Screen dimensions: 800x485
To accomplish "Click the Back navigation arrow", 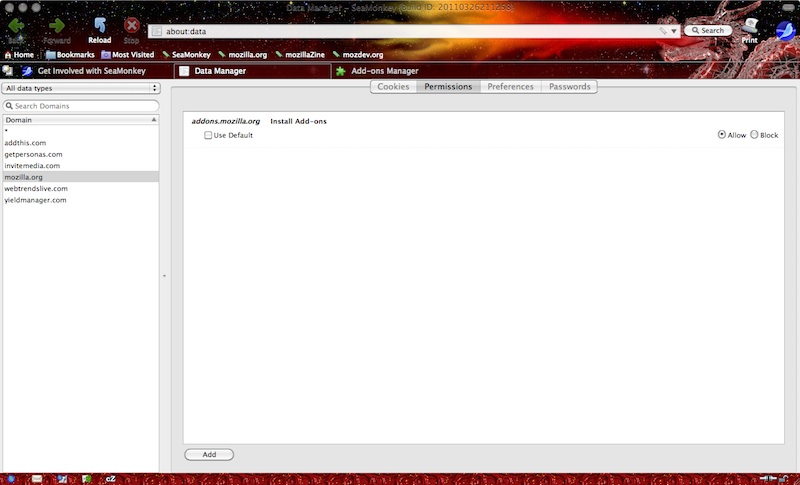I will [16, 27].
